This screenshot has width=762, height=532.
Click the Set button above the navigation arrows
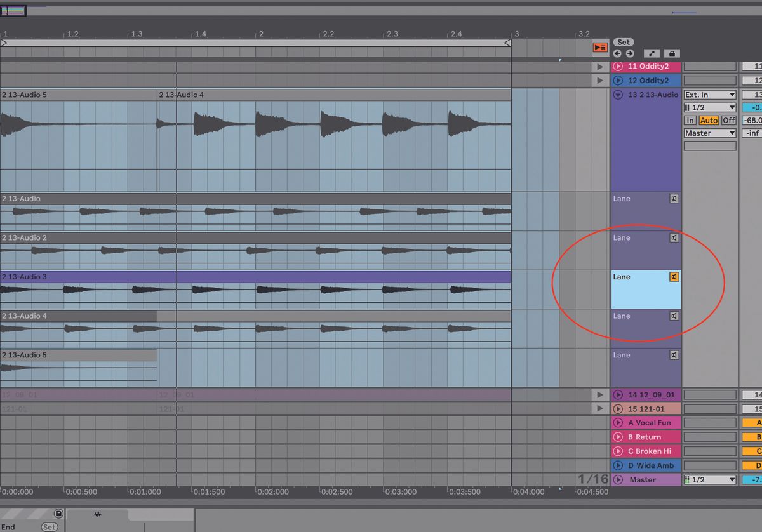click(x=623, y=42)
